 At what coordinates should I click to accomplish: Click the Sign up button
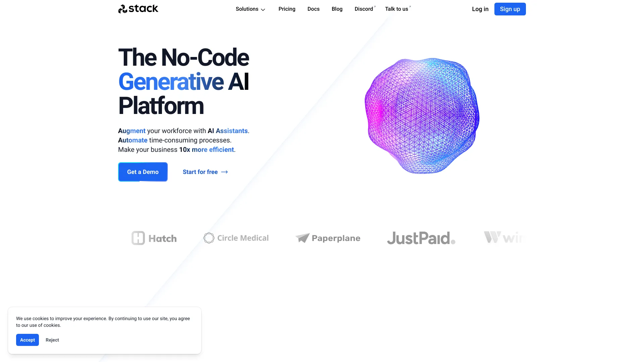(510, 9)
